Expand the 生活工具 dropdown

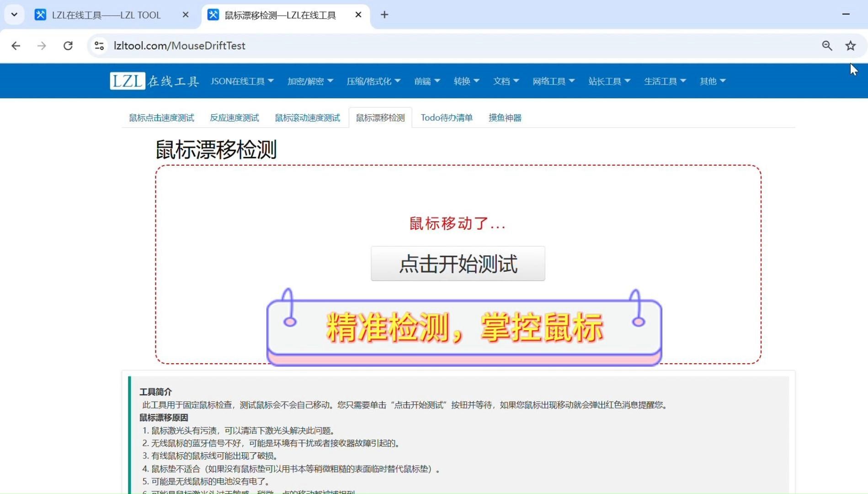point(665,81)
